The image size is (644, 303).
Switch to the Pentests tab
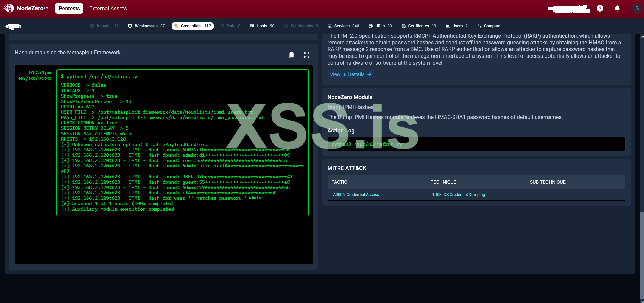[69, 8]
